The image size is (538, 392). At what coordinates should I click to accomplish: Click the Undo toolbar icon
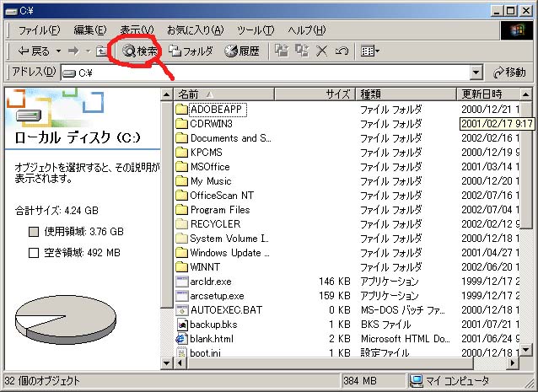tap(341, 51)
